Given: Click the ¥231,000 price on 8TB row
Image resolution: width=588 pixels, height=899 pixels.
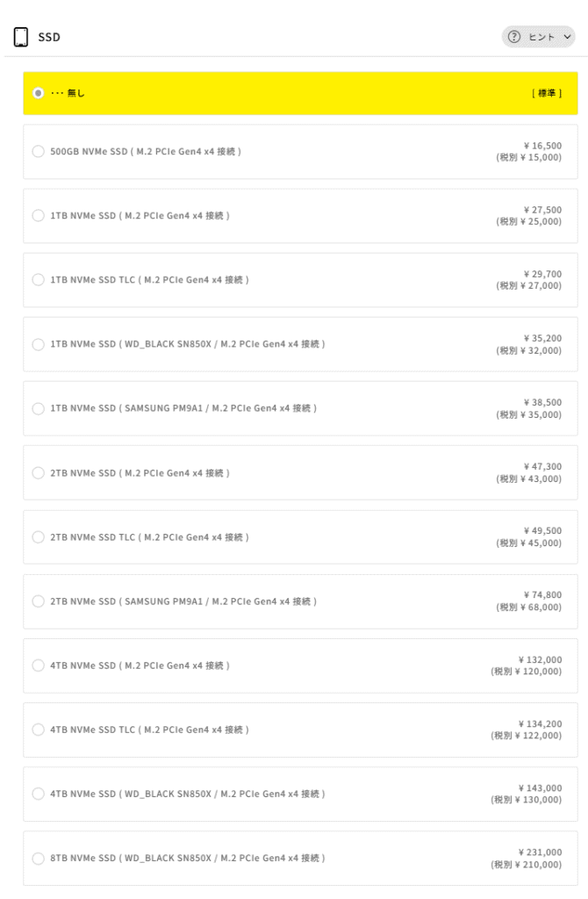Looking at the screenshot, I should point(540,852).
